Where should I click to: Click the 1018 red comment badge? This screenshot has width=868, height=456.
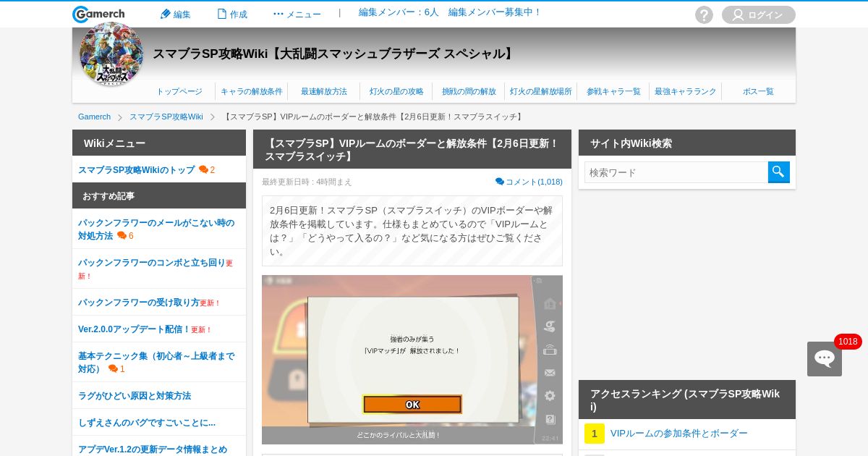coord(848,342)
